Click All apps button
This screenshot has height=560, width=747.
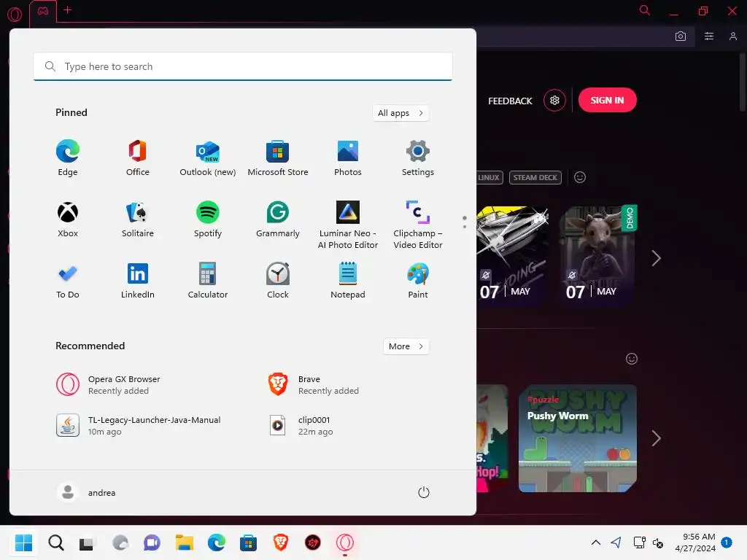pos(400,113)
